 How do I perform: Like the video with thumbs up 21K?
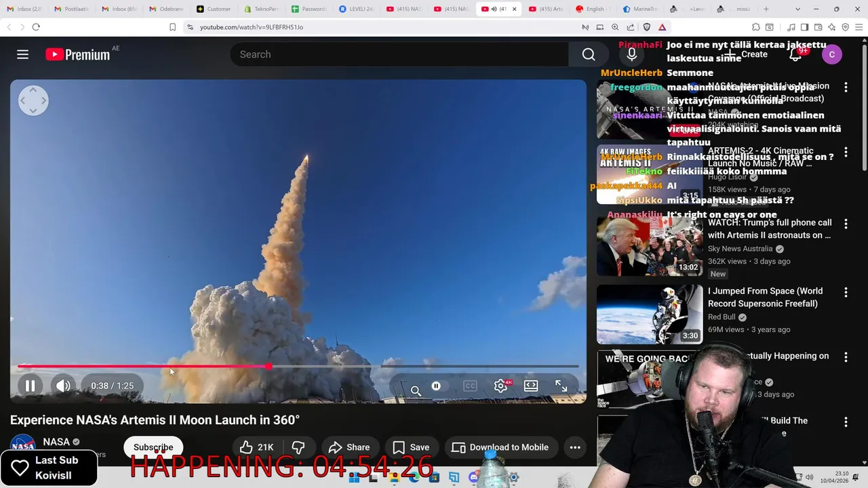pos(256,447)
